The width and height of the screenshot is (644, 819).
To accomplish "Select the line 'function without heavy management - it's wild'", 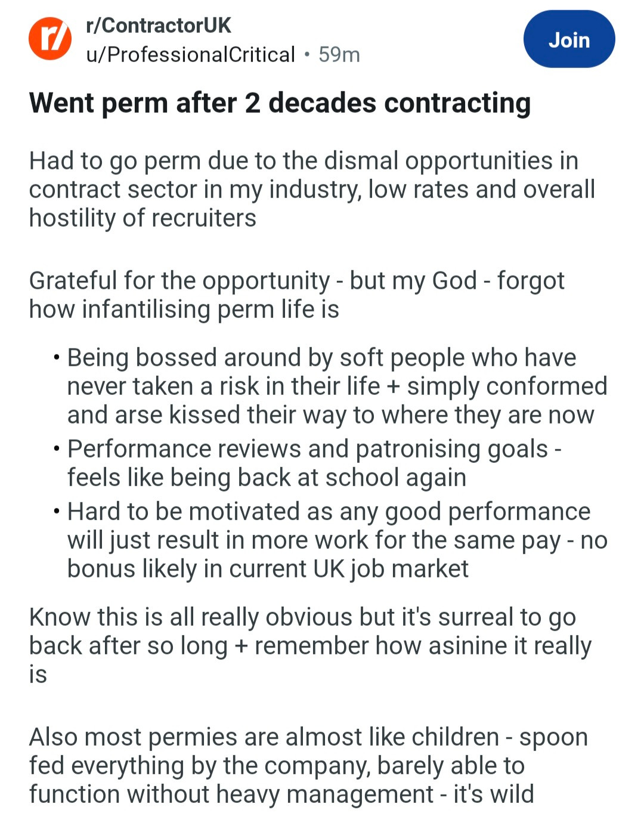I will pos(281,794).
